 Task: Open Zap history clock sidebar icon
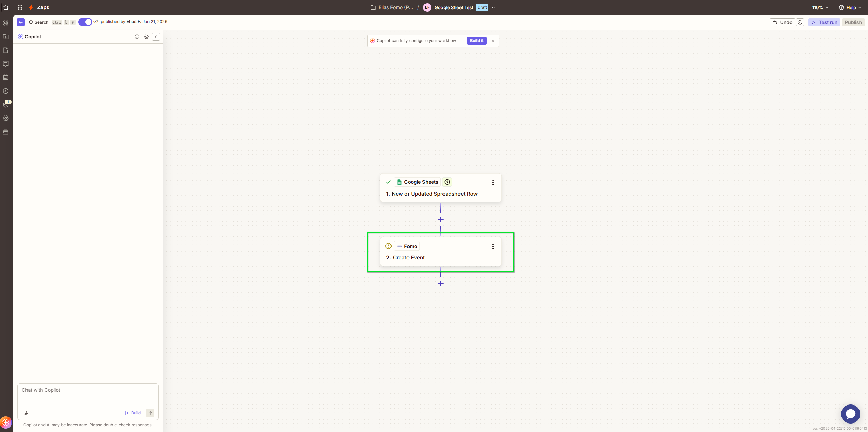point(6,91)
